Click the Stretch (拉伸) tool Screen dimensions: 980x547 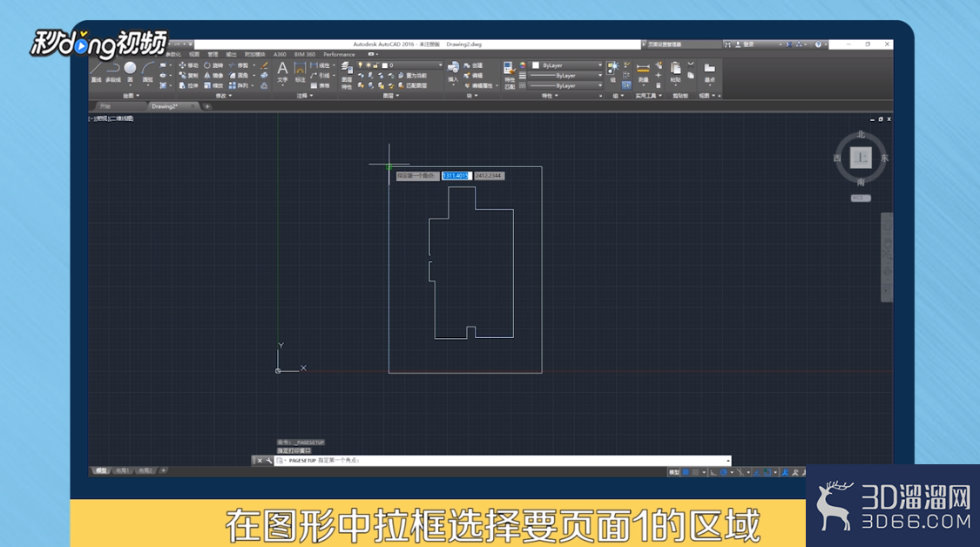pos(188,85)
